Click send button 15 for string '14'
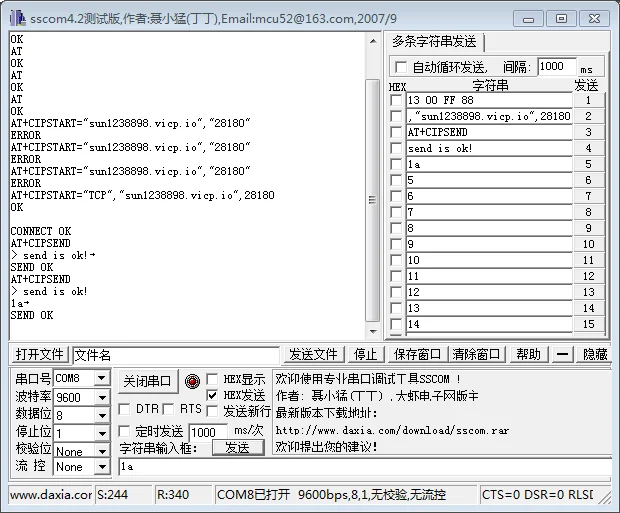Image resolution: width=620 pixels, height=513 pixels. click(x=588, y=324)
